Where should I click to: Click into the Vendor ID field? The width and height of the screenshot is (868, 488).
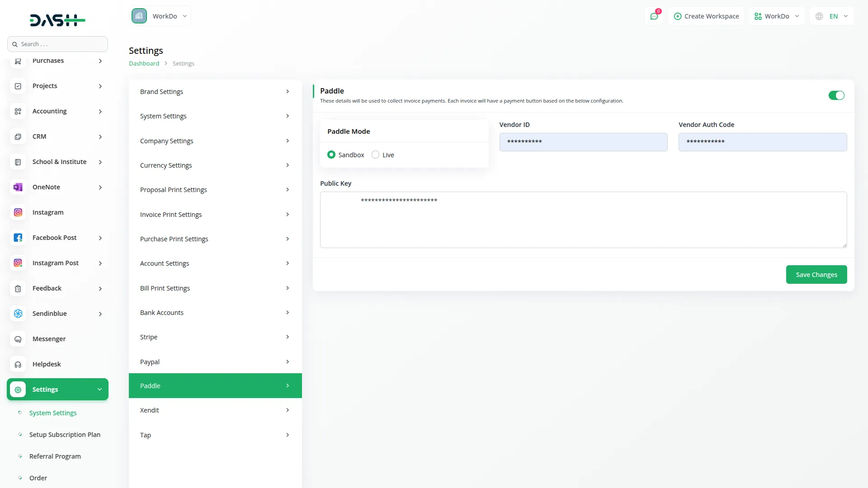tap(583, 142)
